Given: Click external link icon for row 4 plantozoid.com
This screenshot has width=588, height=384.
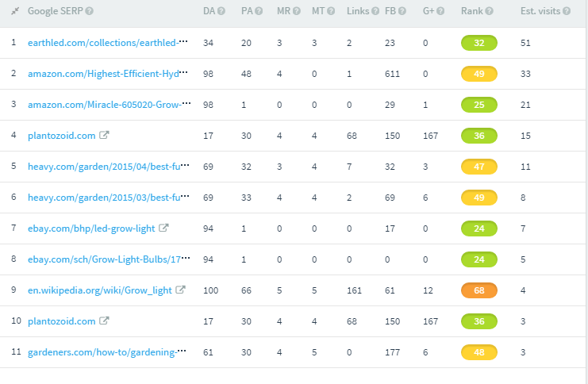Looking at the screenshot, I should [x=104, y=135].
